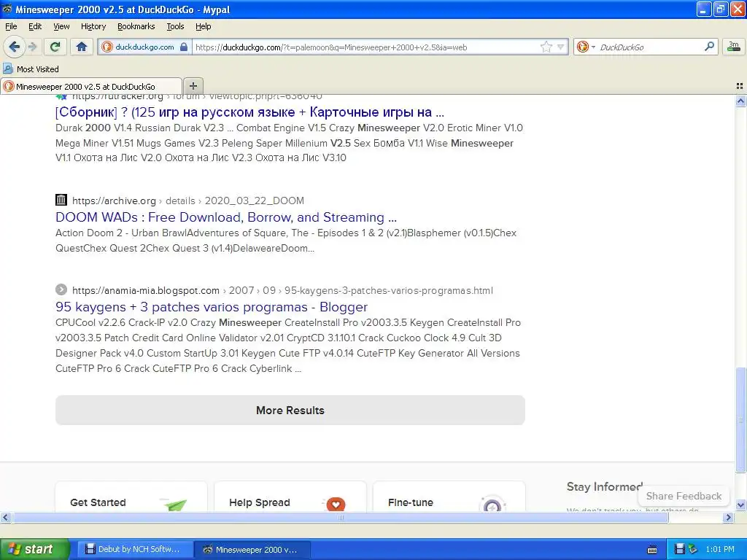Screen dimensions: 747x560
Task: Click the 3m toolbar indicator icon
Action: pyautogui.click(x=734, y=46)
